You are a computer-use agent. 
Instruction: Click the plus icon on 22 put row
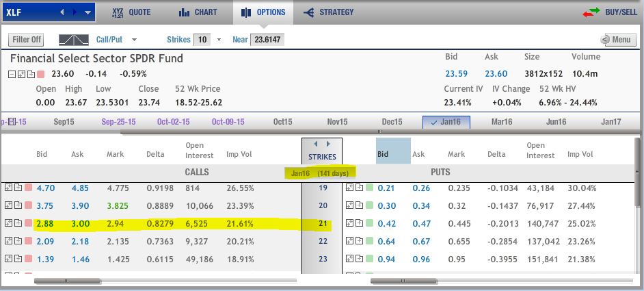[359, 241]
